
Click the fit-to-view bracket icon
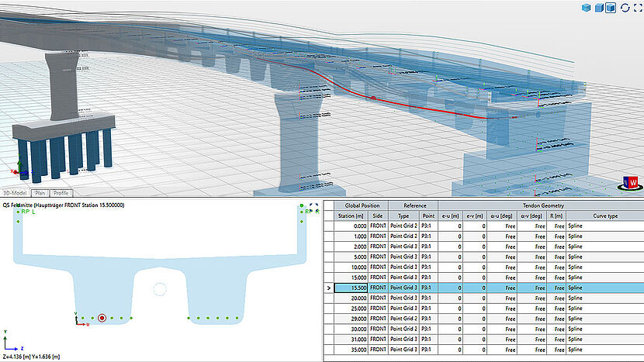[x=637, y=8]
